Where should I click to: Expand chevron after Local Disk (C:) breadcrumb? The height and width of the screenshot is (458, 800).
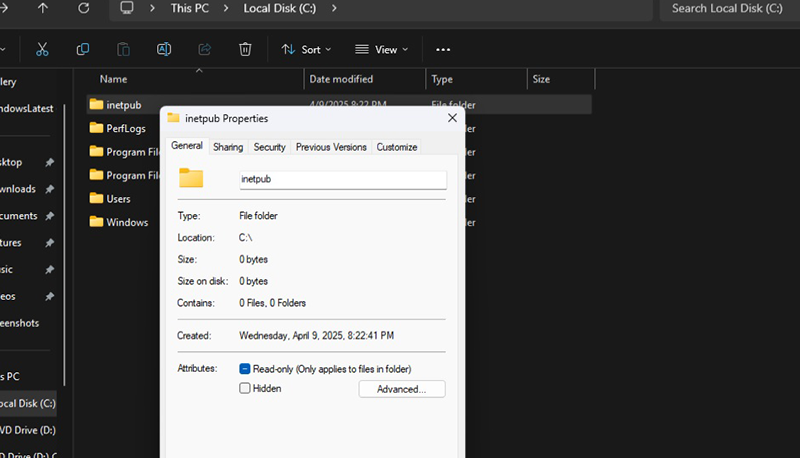coord(333,8)
